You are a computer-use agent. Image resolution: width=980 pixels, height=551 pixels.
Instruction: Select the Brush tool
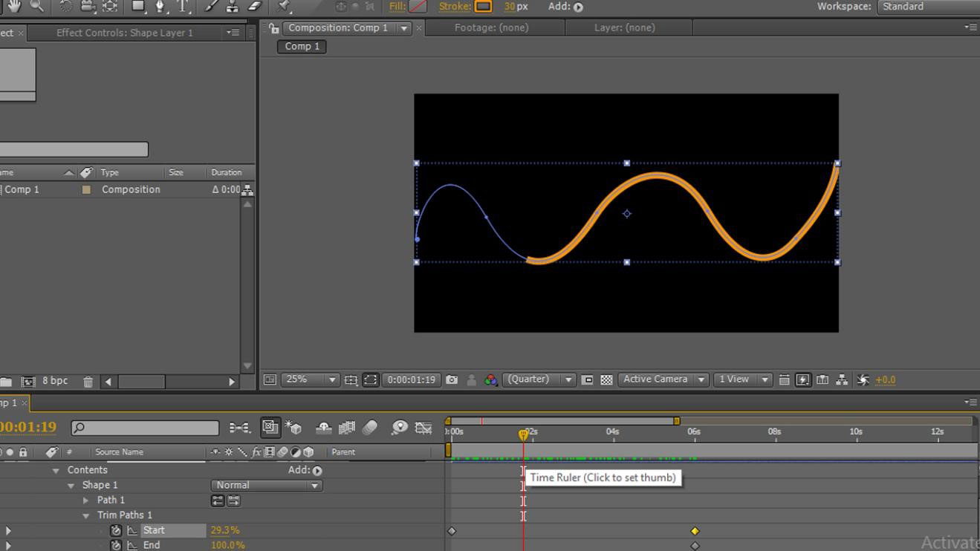[x=210, y=7]
